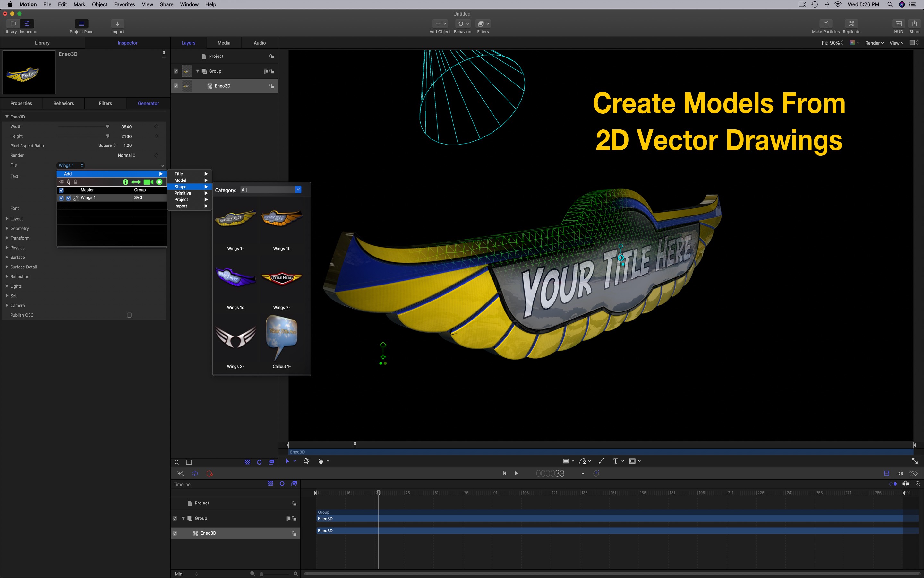Select the Paint Stroke tool
This screenshot has height=578, width=924.
tap(601, 461)
